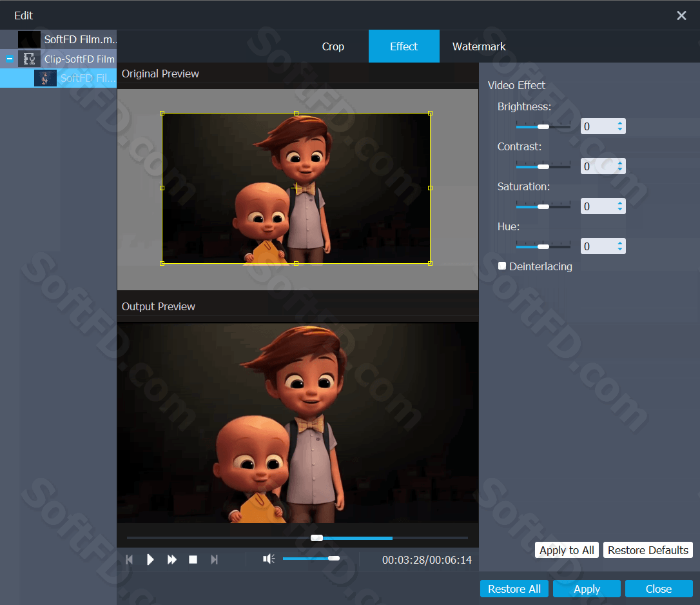
Task: Click the right-middle crop handle
Action: pyautogui.click(x=430, y=188)
